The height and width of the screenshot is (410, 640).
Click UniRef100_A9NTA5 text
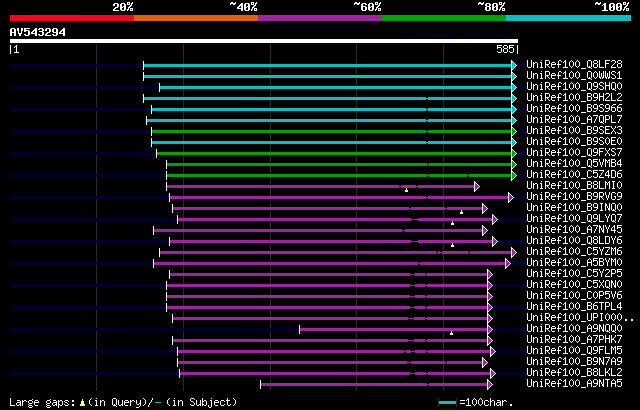574,384
